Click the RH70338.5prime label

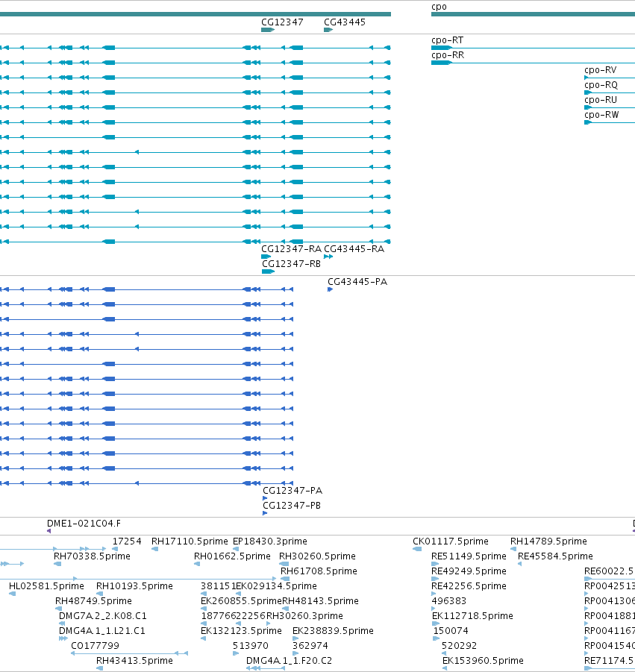[x=92, y=556]
